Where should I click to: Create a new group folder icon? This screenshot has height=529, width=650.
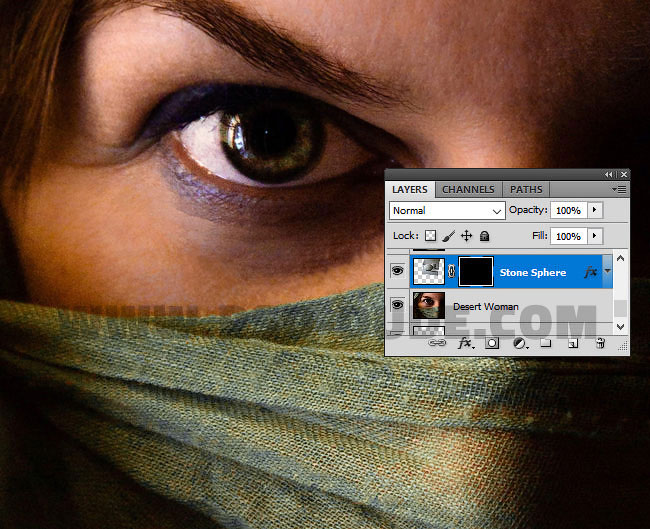pyautogui.click(x=546, y=343)
